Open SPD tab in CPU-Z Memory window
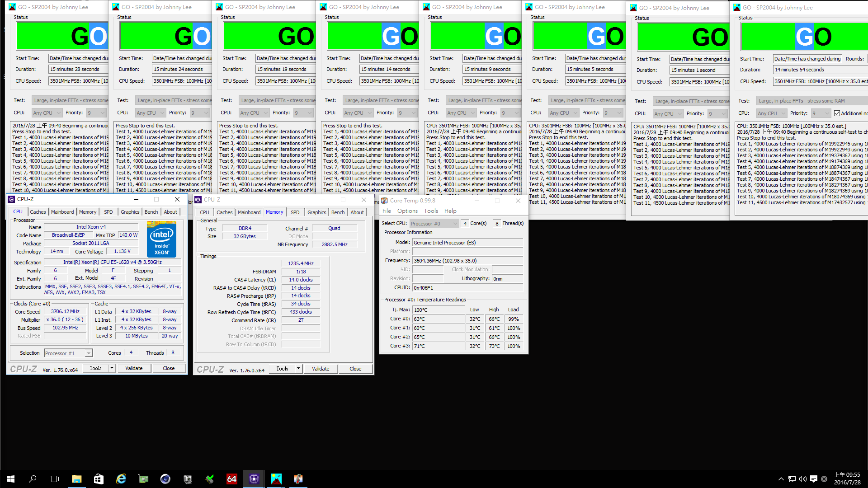 pyautogui.click(x=295, y=212)
